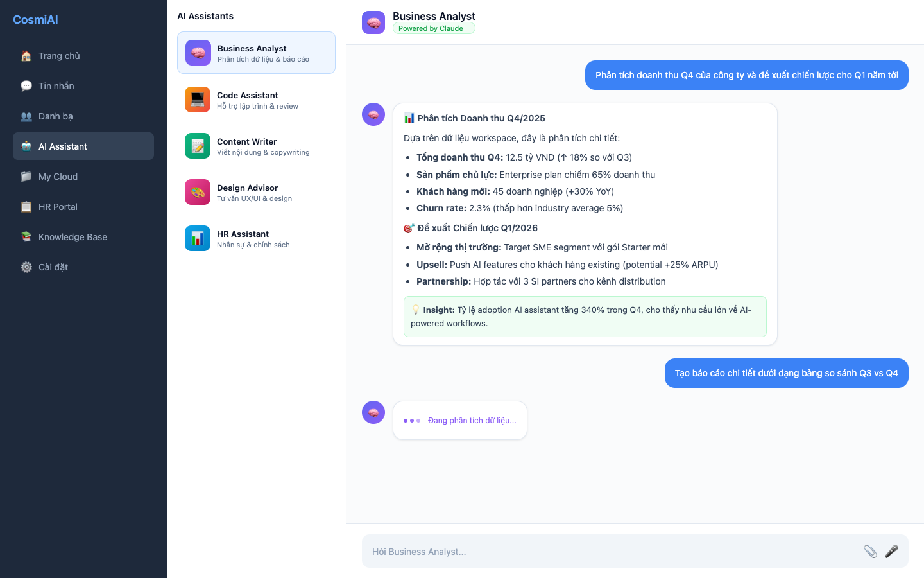Click the Content Writer notepad icon
The width and height of the screenshot is (924, 578).
pyautogui.click(x=198, y=146)
